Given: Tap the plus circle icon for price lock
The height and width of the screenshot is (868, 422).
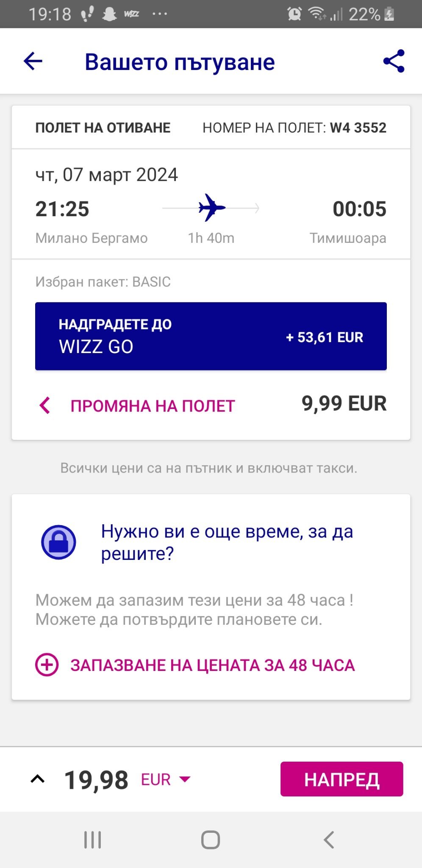Looking at the screenshot, I should [x=47, y=665].
